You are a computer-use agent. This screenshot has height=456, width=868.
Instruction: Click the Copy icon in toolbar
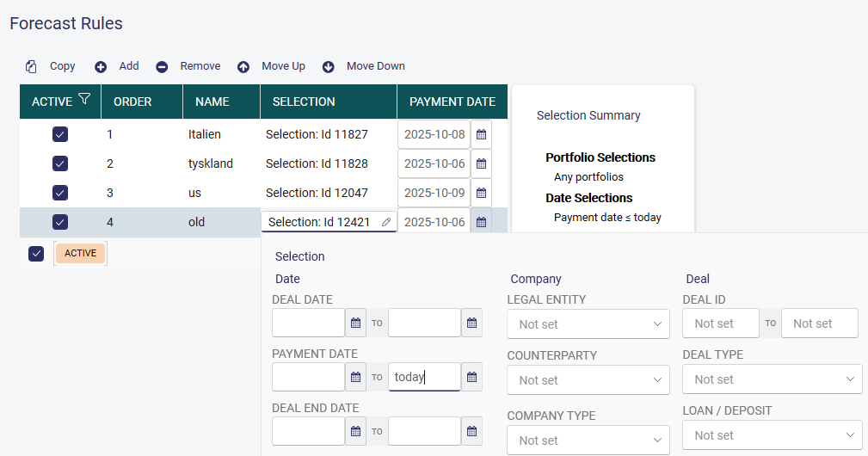31,66
